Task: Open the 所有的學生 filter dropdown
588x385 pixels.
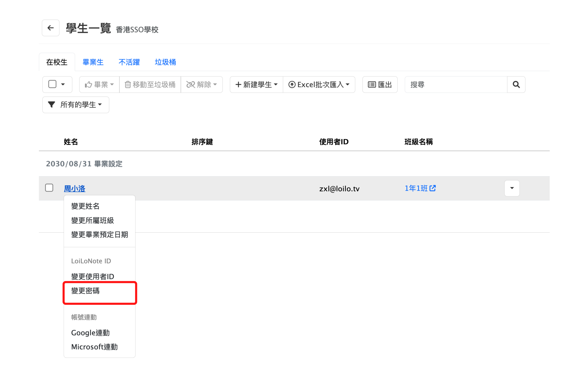Action: (76, 105)
